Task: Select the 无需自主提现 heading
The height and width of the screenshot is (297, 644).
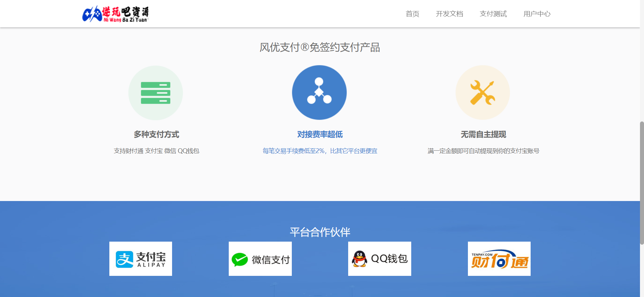Action: coord(483,134)
